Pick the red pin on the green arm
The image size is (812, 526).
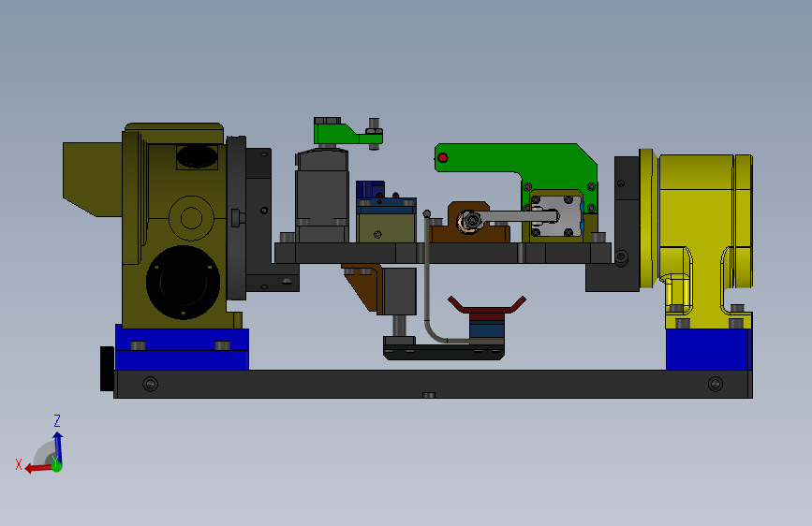[443, 157]
